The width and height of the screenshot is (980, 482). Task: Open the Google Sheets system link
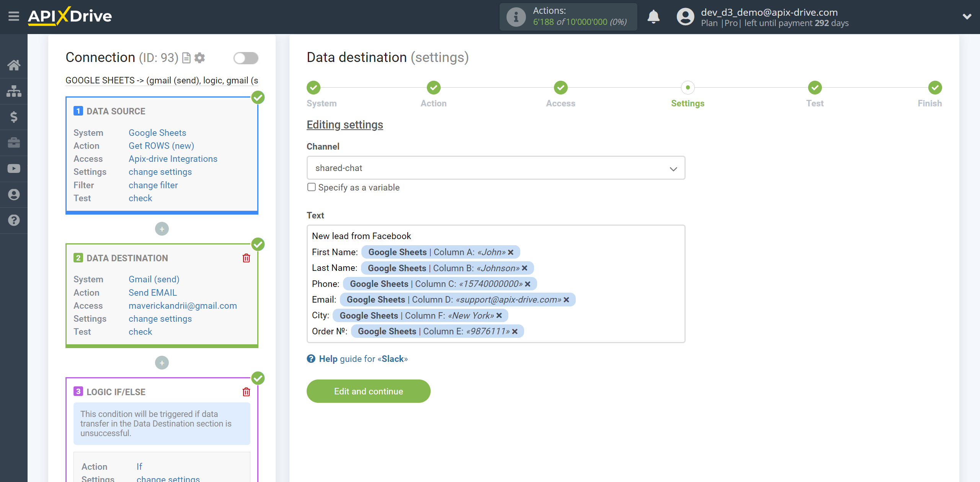157,133
